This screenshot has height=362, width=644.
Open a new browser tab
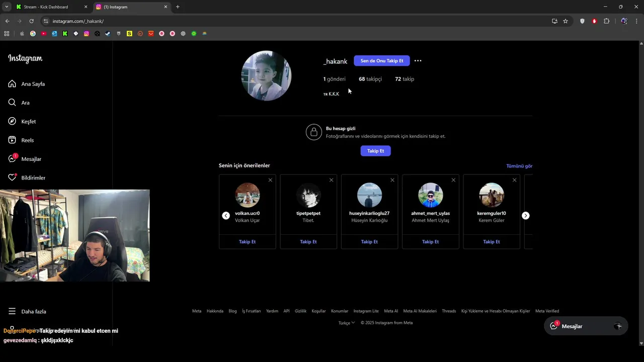click(x=178, y=7)
